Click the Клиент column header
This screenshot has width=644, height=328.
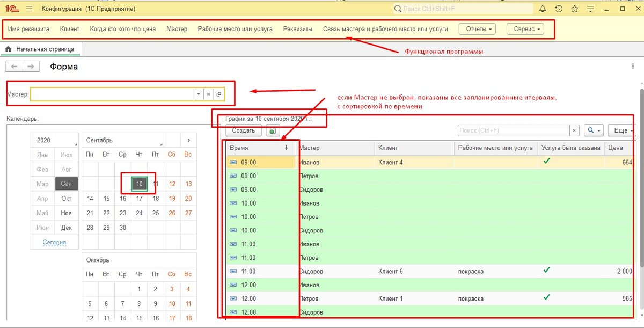pyautogui.click(x=414, y=148)
